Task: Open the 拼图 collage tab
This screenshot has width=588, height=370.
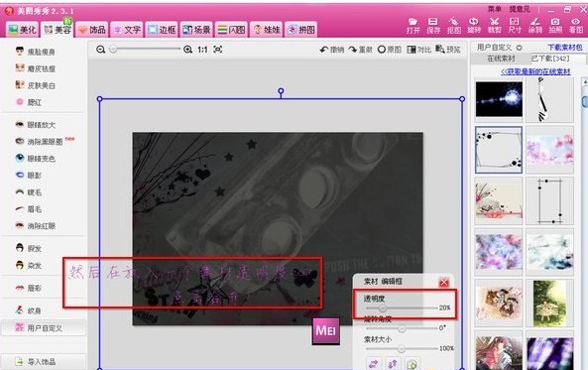Action: (301, 30)
